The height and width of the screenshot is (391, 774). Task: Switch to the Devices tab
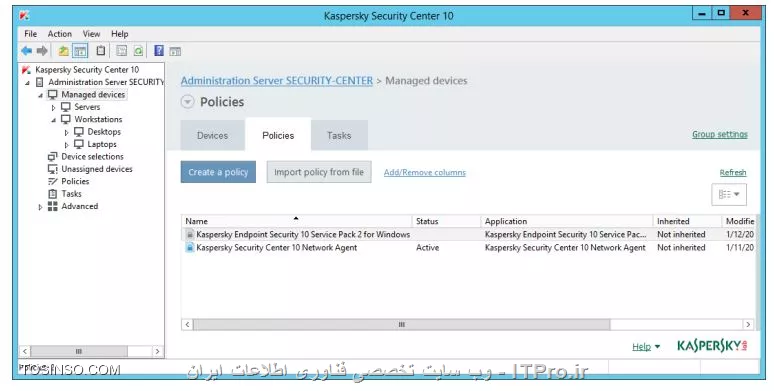point(213,135)
